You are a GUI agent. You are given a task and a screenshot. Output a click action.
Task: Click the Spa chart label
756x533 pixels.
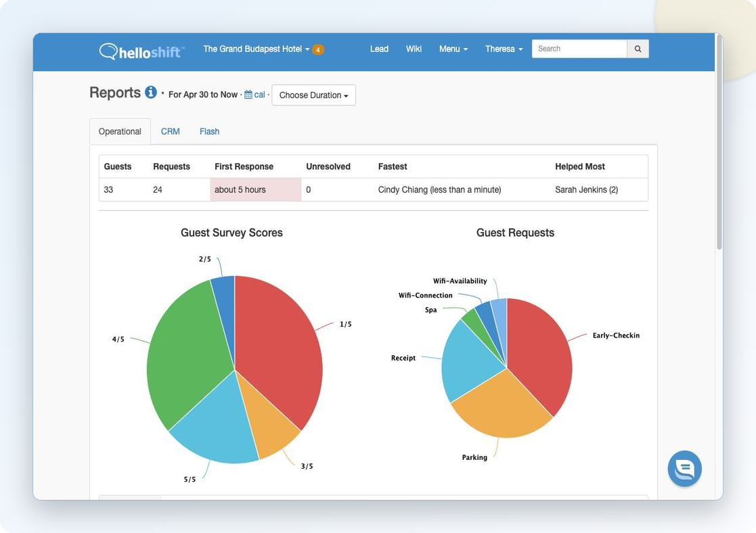click(x=431, y=309)
